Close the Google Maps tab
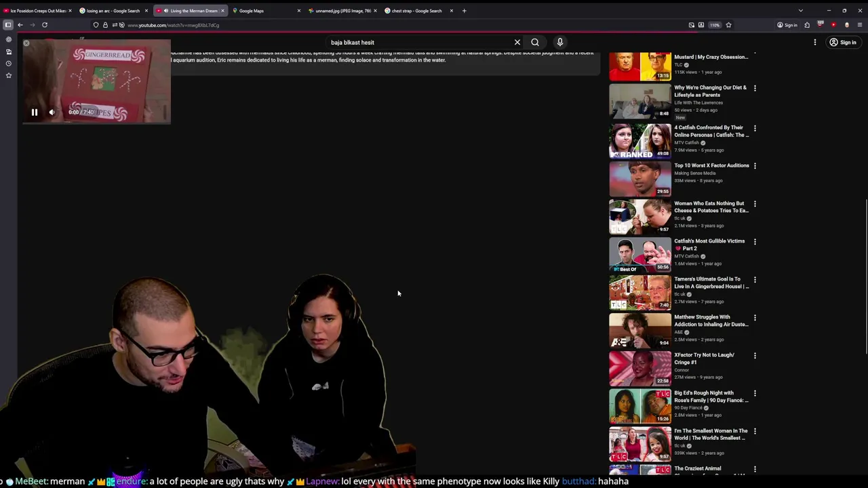 (x=298, y=11)
